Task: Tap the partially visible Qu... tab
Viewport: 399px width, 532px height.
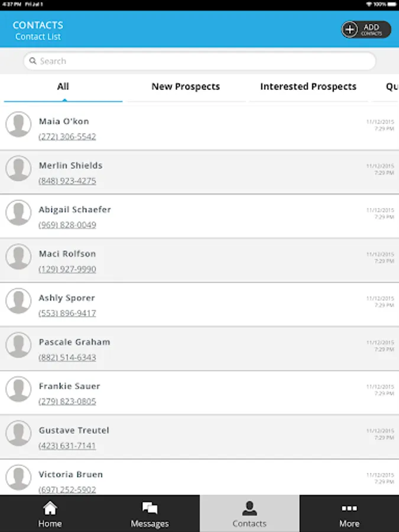Action: [391, 87]
